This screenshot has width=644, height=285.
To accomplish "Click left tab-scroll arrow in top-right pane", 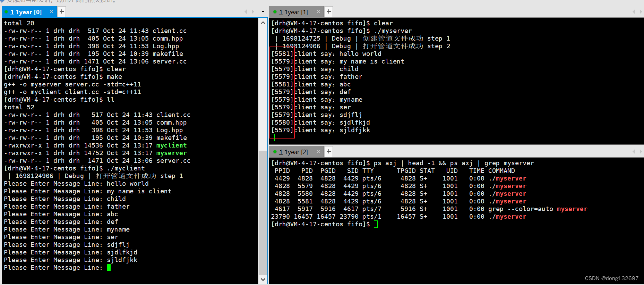I will 634,11.
